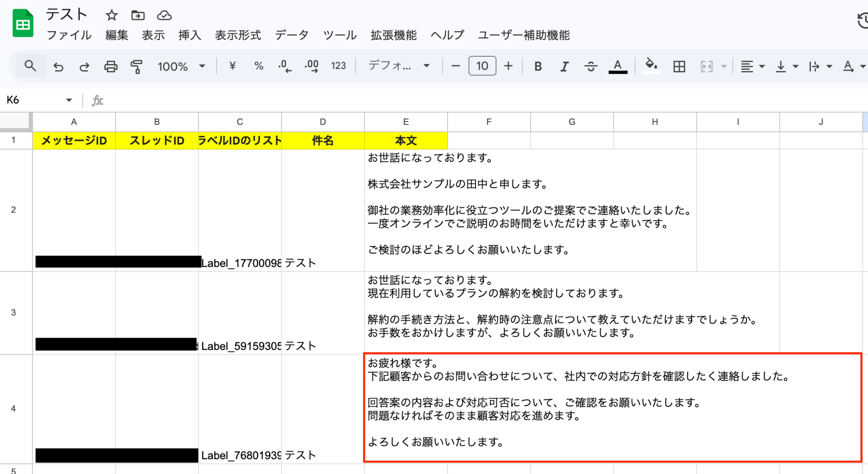The image size is (868, 474).
Task: Open the データ menu
Action: [x=292, y=35]
